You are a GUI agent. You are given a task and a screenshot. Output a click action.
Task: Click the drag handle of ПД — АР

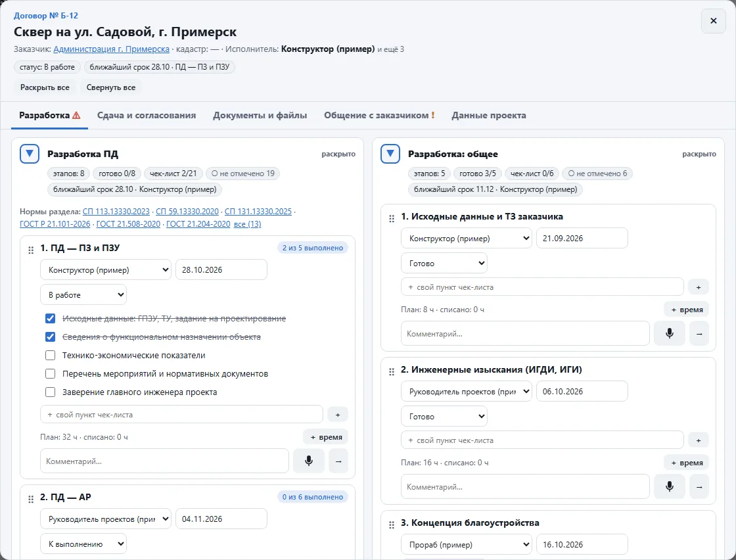tap(31, 499)
